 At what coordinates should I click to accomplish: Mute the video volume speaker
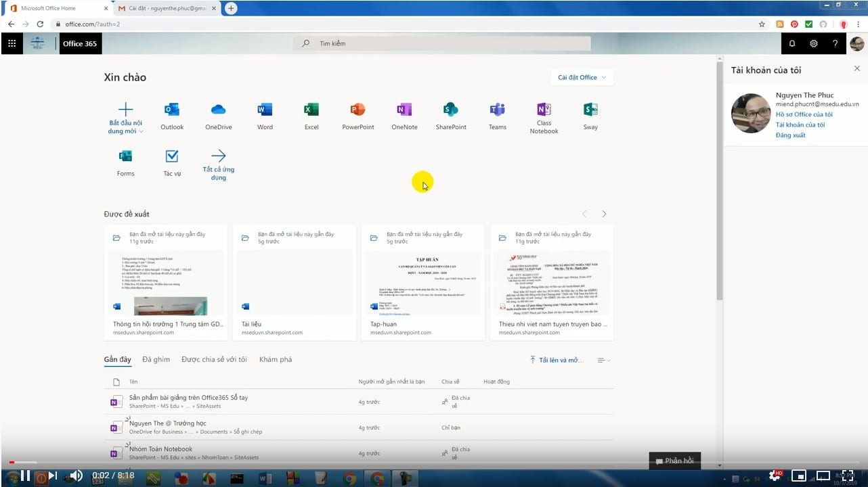tap(76, 476)
